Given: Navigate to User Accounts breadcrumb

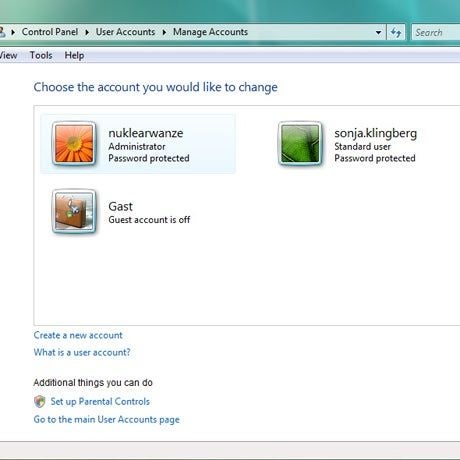Looking at the screenshot, I should (125, 32).
